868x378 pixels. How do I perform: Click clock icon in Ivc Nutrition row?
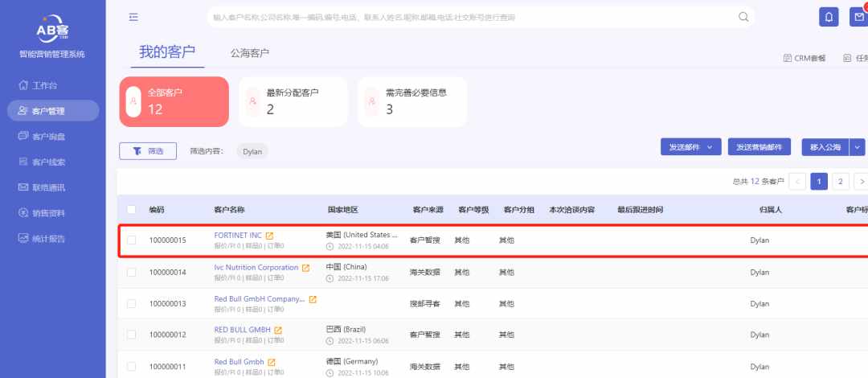coord(330,278)
